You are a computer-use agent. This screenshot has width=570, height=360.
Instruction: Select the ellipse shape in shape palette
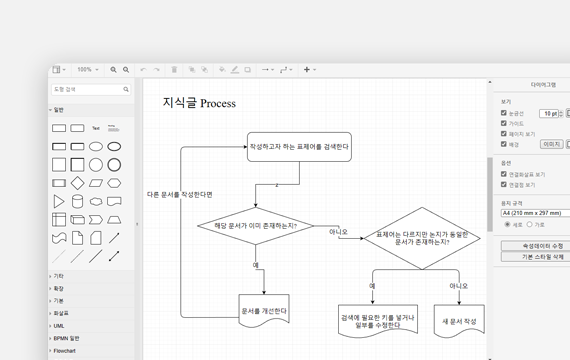[x=96, y=147]
